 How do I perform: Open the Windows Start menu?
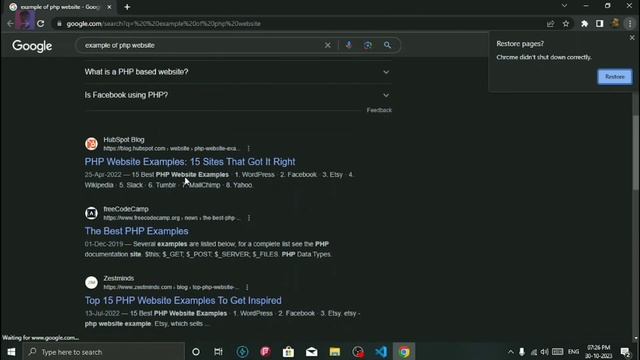(11, 352)
